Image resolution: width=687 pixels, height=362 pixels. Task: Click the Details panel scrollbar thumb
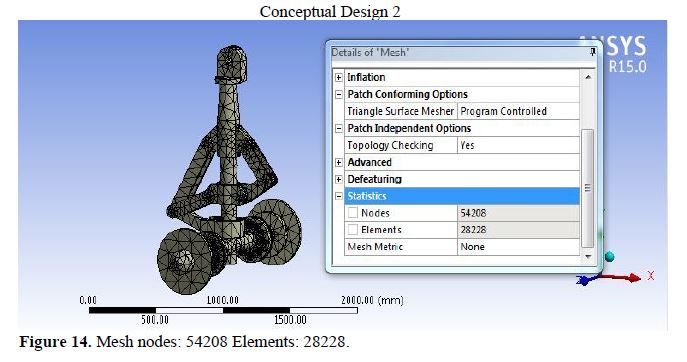pos(588,188)
